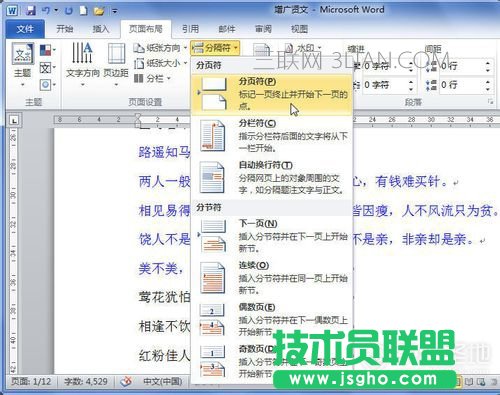The image size is (500, 395).
Task: Select the 页面布局 tab
Action: click(x=146, y=29)
